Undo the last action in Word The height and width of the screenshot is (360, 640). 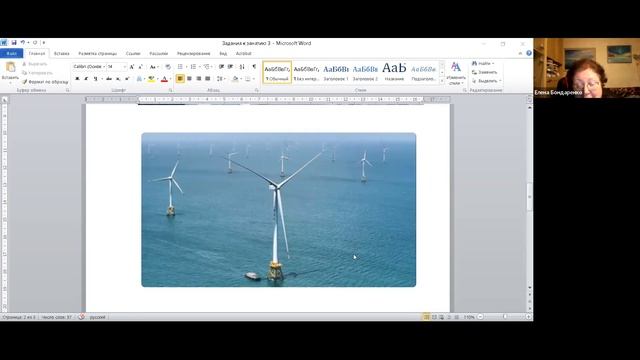pyautogui.click(x=23, y=42)
